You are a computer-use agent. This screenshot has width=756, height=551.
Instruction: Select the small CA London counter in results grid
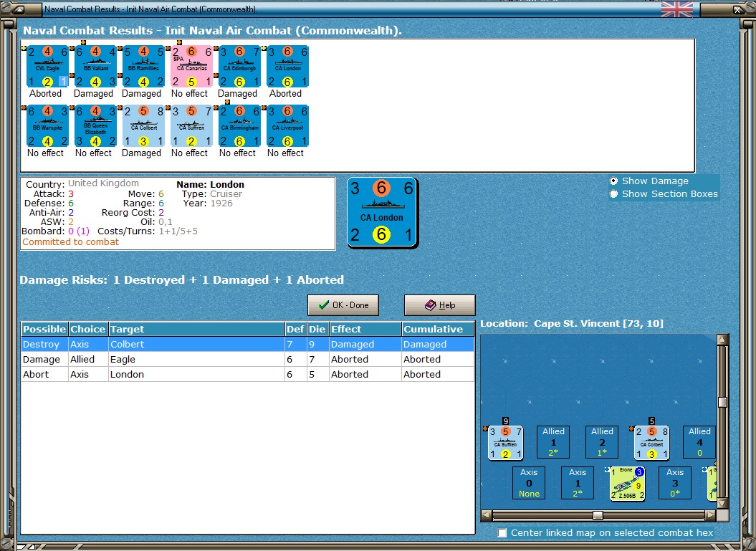tap(288, 67)
